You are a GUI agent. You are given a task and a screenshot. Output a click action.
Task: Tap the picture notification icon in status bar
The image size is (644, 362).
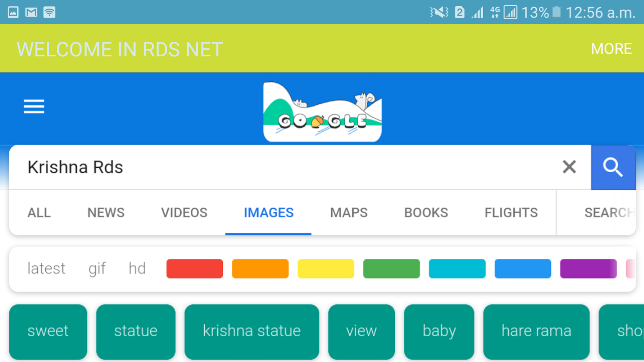coord(13,12)
